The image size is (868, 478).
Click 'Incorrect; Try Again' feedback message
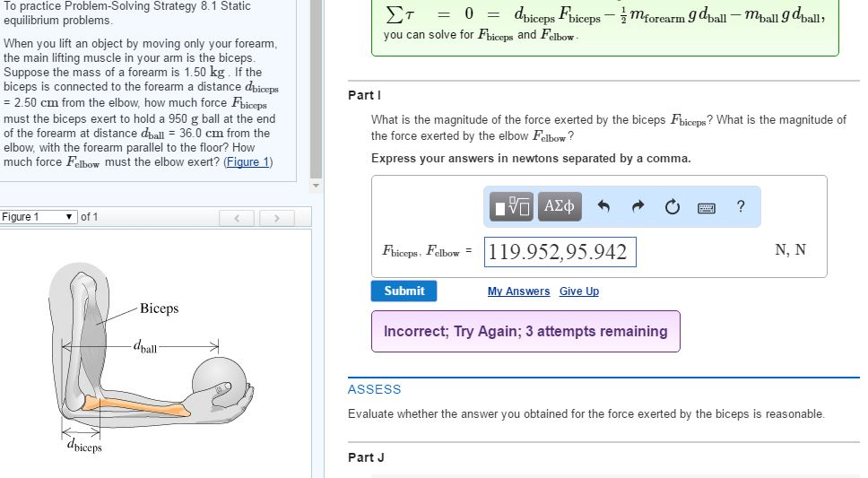coord(525,331)
